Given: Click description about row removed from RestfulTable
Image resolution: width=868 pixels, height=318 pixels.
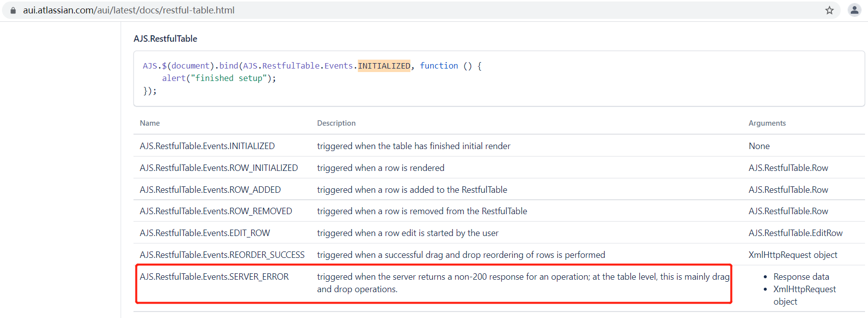Looking at the screenshot, I should (422, 211).
